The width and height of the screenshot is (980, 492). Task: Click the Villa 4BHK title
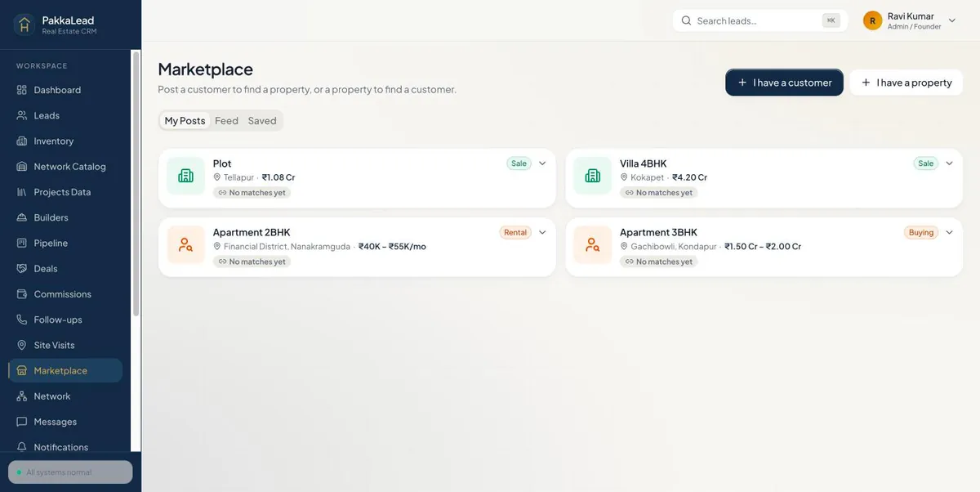coord(644,163)
